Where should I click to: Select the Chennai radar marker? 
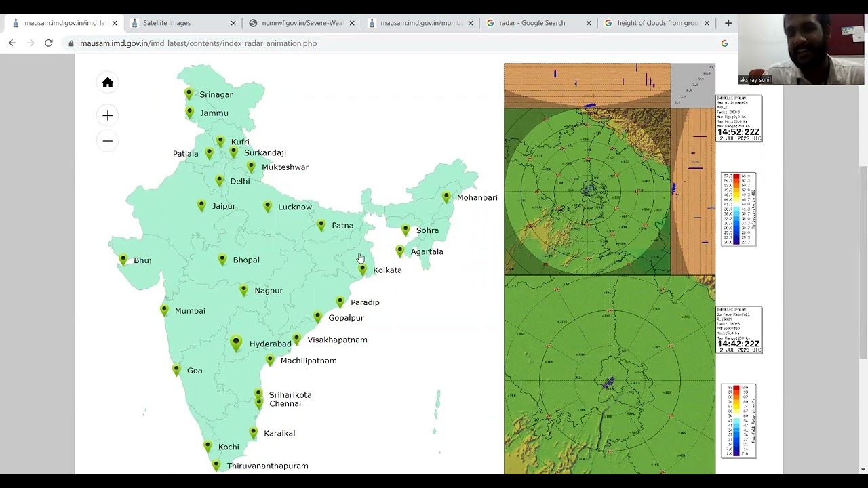pos(259,403)
